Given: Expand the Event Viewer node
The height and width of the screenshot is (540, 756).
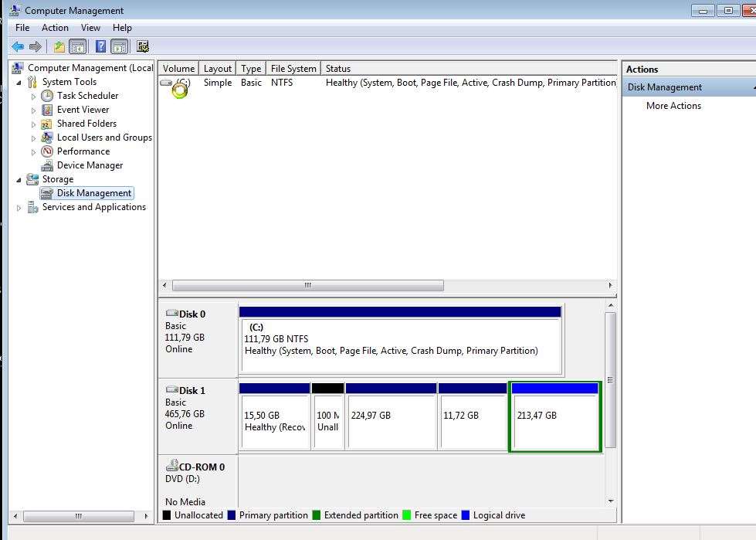Looking at the screenshot, I should (33, 110).
